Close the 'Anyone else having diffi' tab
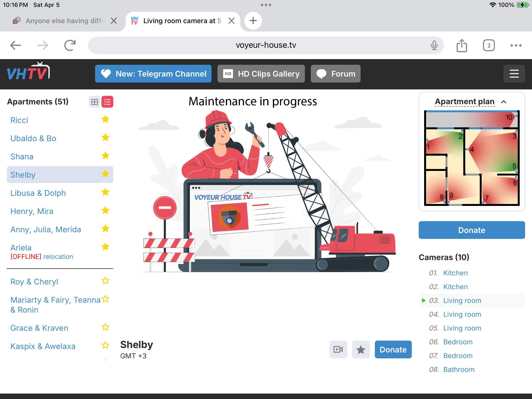532x399 pixels. [114, 21]
